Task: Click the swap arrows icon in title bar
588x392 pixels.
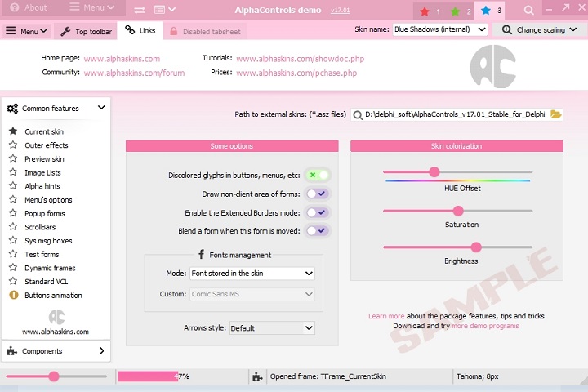Action: click(140, 10)
